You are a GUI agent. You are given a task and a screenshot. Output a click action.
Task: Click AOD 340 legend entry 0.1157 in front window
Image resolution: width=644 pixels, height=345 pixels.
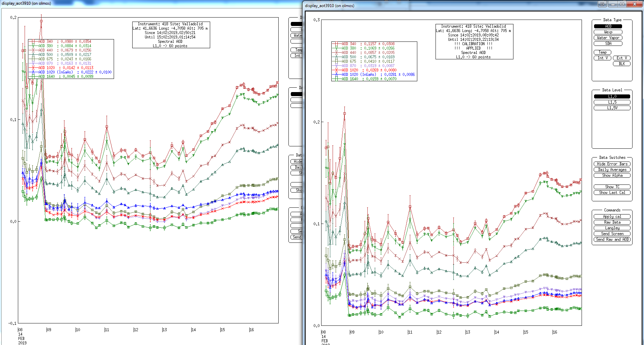point(363,44)
